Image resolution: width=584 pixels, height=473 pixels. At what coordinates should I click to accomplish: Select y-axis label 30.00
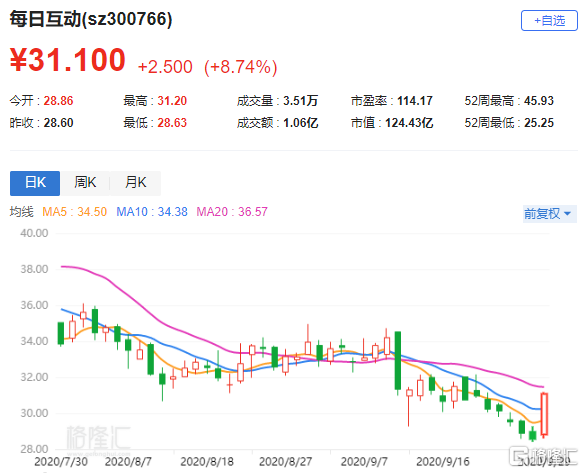pyautogui.click(x=34, y=413)
